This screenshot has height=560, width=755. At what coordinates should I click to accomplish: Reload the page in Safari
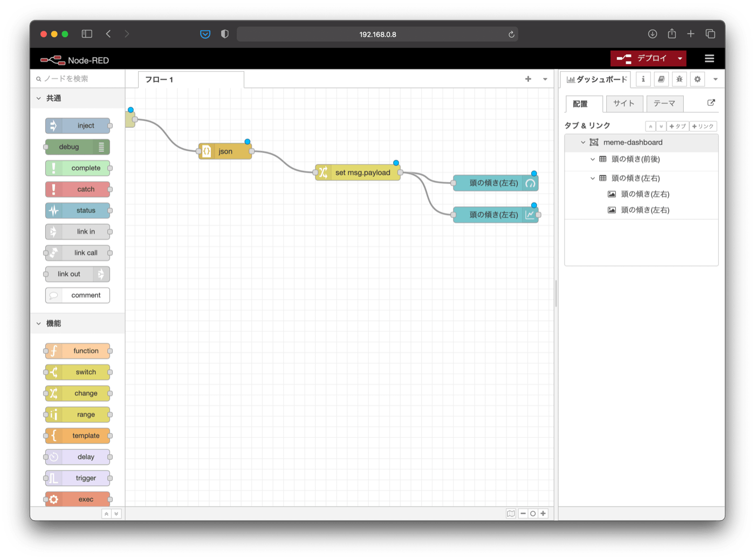[x=511, y=34]
